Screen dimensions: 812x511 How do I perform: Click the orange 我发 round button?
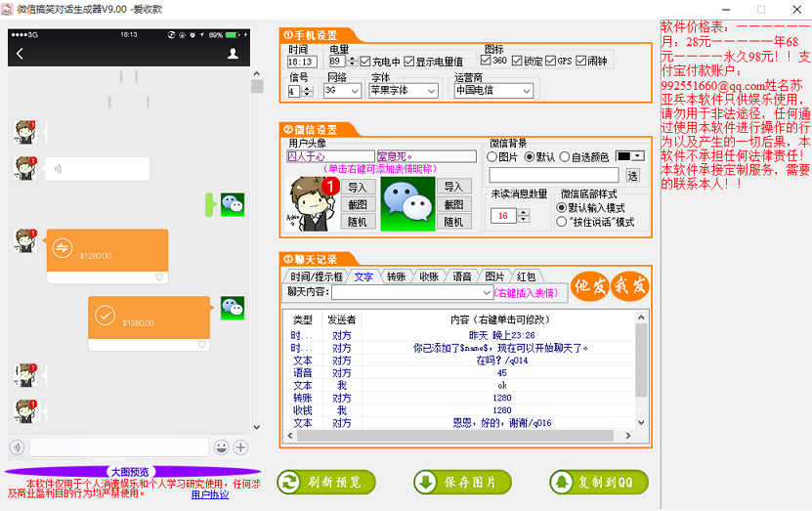(629, 285)
